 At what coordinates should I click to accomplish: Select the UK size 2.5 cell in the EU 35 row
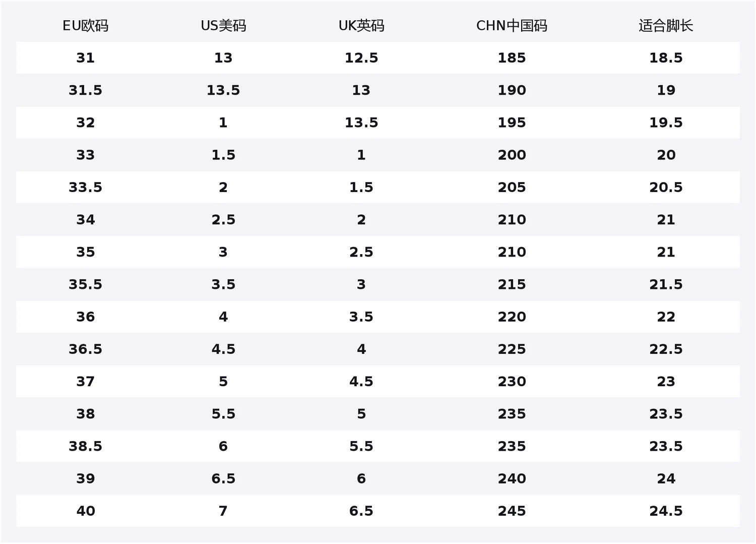(361, 252)
